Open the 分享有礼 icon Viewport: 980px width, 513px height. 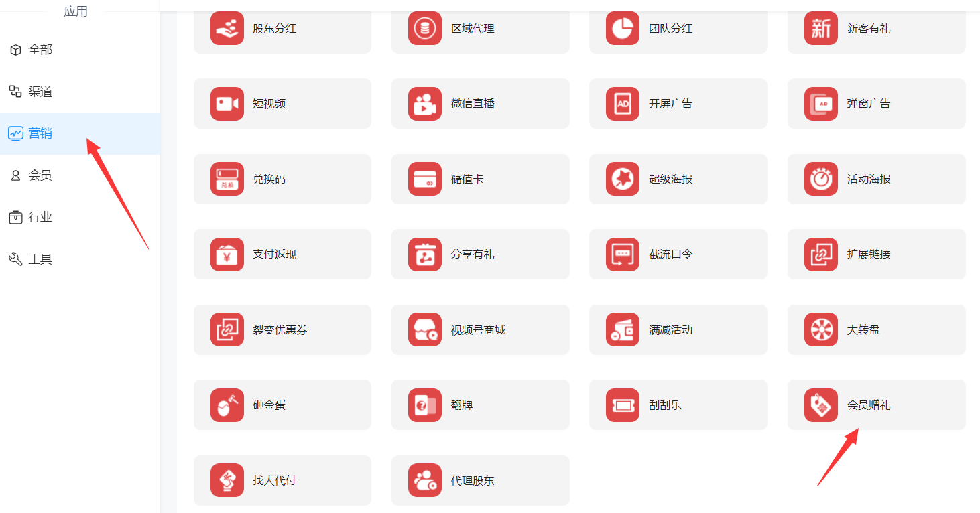pyautogui.click(x=425, y=254)
